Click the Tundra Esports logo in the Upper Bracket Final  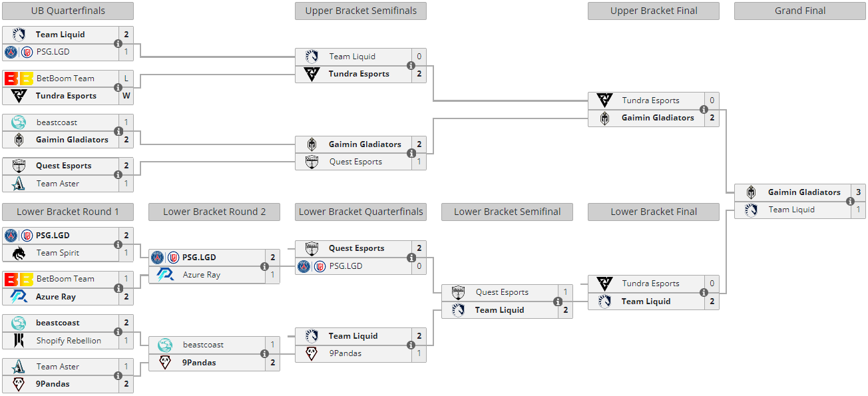point(604,100)
